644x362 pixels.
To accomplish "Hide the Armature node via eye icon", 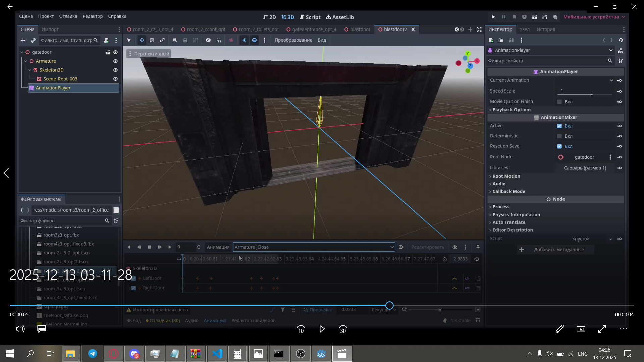I will pyautogui.click(x=115, y=61).
